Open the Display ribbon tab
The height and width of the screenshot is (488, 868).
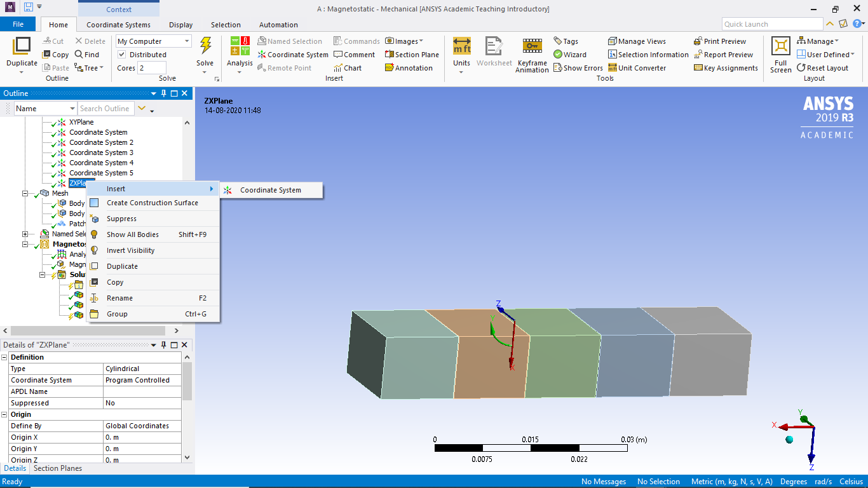pyautogui.click(x=181, y=25)
